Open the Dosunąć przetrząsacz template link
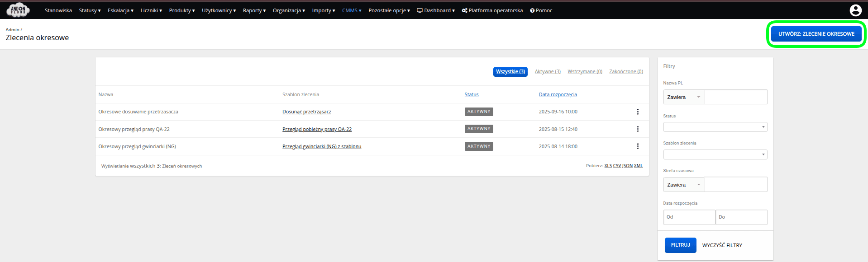 [306, 112]
